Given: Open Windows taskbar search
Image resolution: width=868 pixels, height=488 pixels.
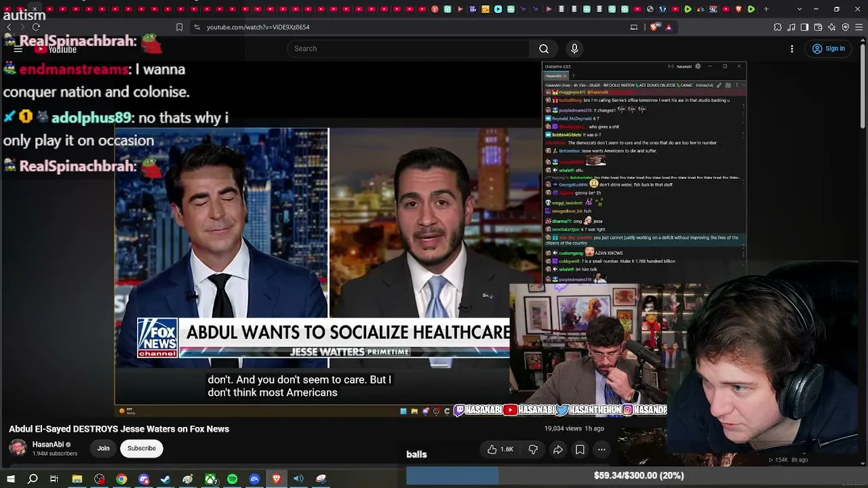Looking at the screenshot, I should pos(33,479).
